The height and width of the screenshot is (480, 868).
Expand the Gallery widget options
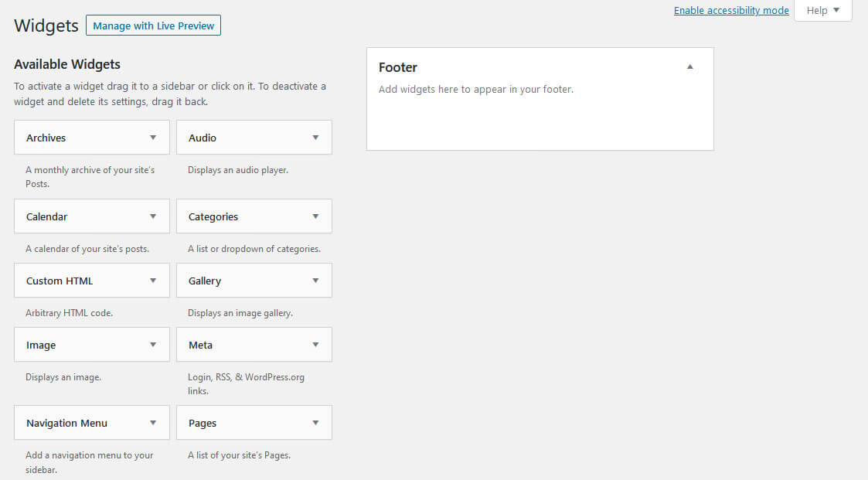pyautogui.click(x=315, y=280)
